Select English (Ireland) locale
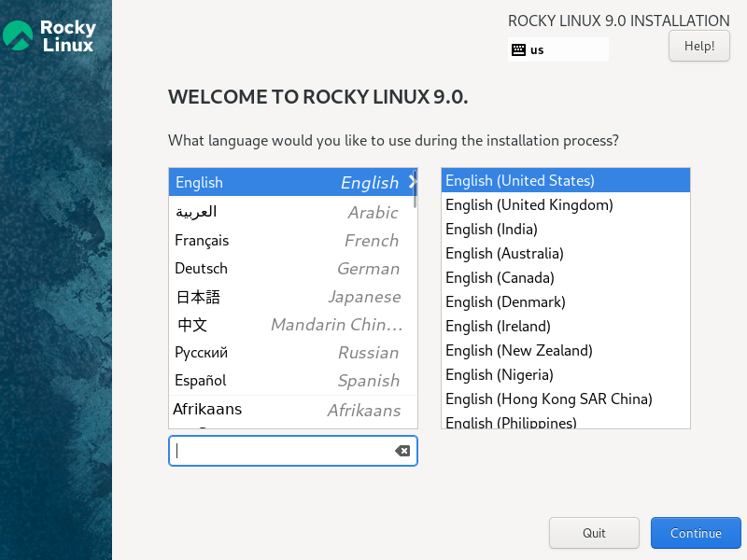 566,326
